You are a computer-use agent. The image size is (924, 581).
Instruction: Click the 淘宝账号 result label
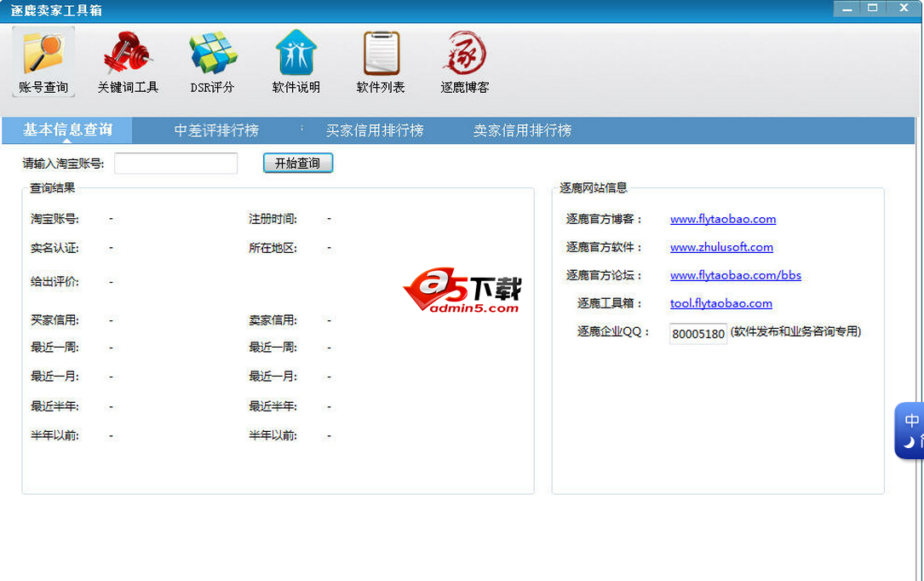55,219
